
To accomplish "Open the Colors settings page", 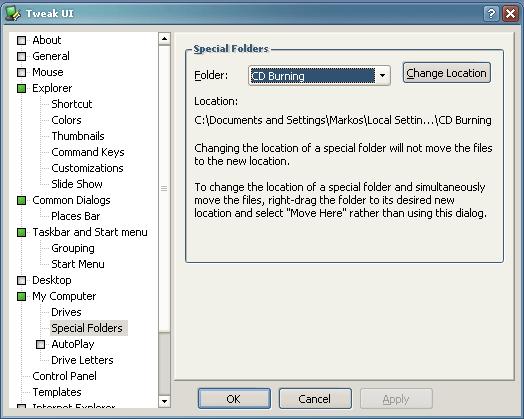I will tap(66, 120).
